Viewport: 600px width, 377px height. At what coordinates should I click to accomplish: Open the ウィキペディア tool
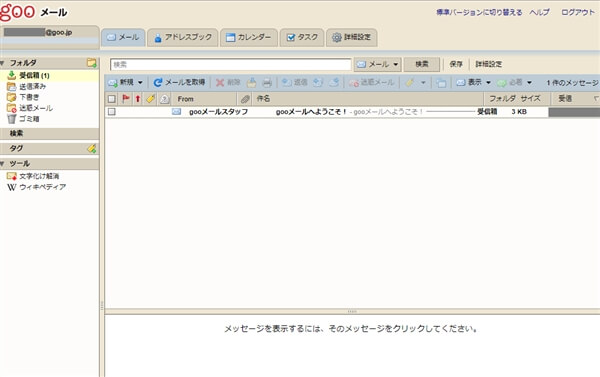pyautogui.click(x=42, y=187)
